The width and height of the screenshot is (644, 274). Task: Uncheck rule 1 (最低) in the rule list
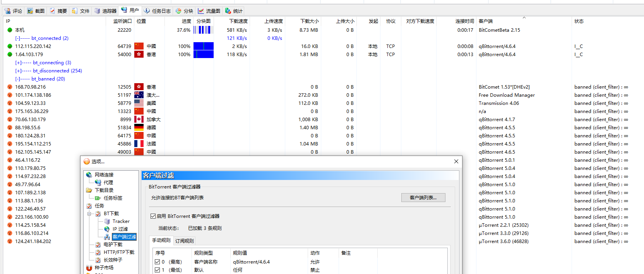point(158,270)
